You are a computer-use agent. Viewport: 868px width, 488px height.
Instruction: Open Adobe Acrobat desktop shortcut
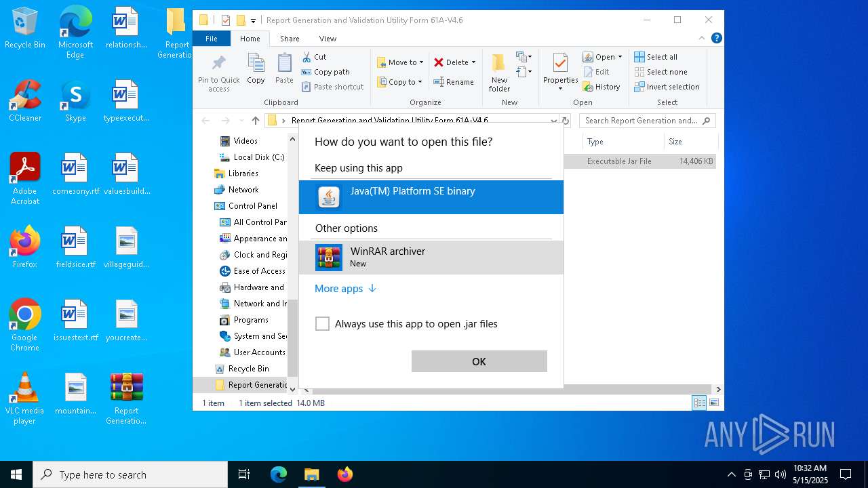pyautogui.click(x=25, y=179)
